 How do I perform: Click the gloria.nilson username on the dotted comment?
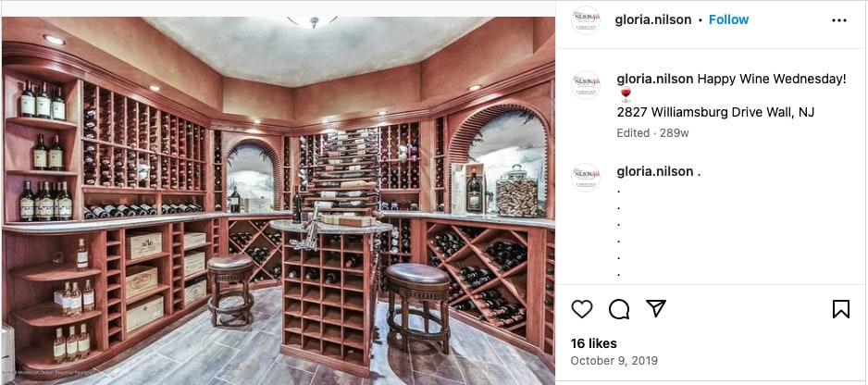click(655, 171)
